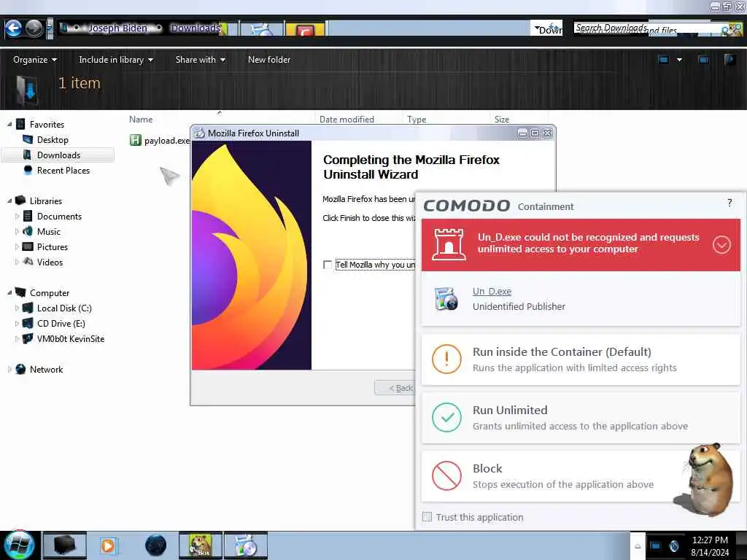
Task: Go back with Explorer's back arrow
Action: [x=13, y=28]
